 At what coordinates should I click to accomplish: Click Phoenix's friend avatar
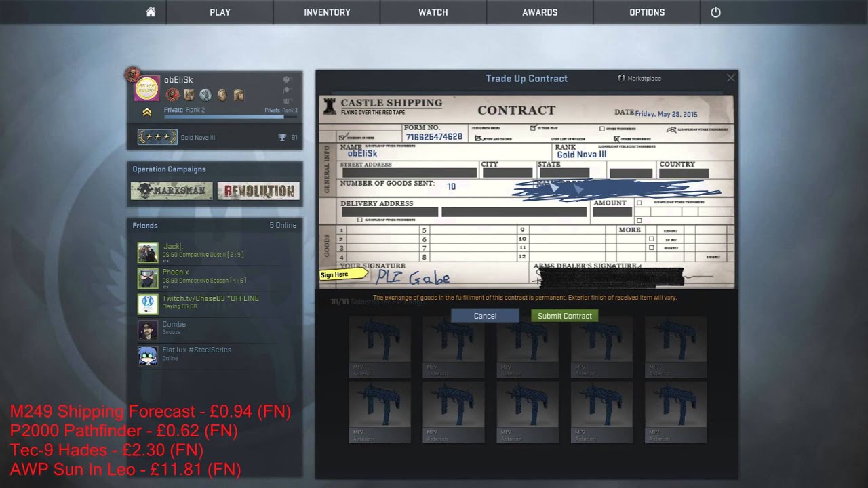pyautogui.click(x=148, y=279)
